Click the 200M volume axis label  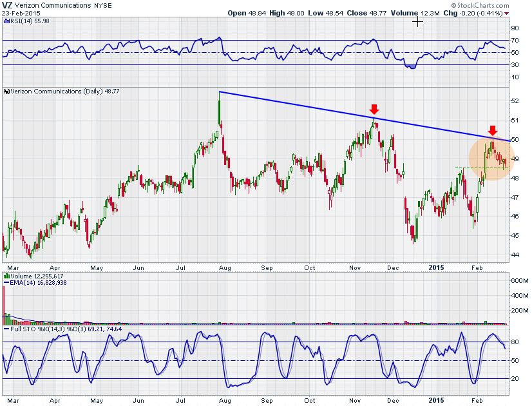click(x=520, y=311)
